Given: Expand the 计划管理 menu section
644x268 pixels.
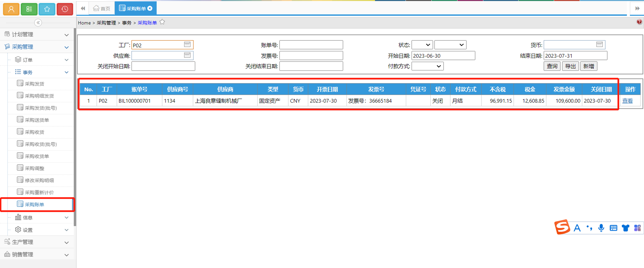Looking at the screenshot, I should click(37, 35).
